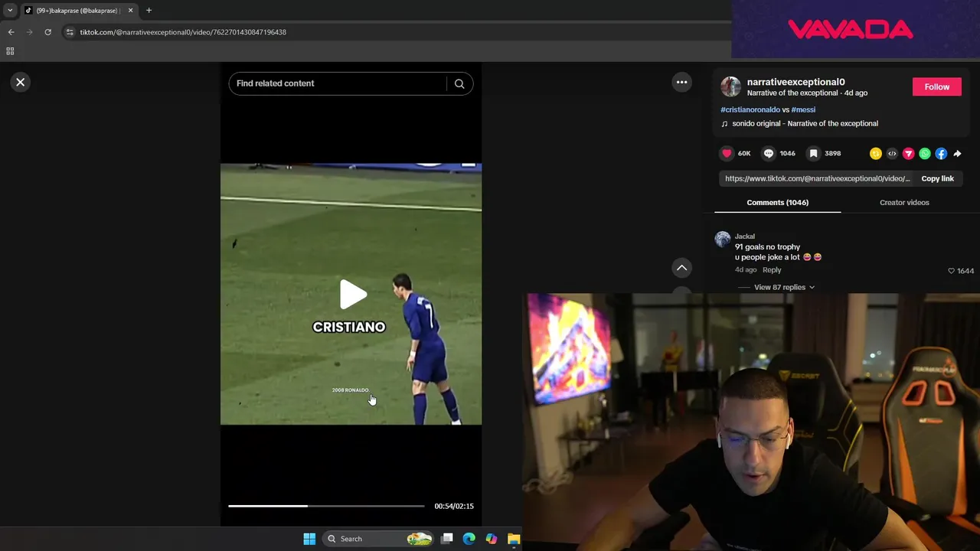980x551 pixels.
Task: Share the video to WhatsApp
Action: point(925,154)
